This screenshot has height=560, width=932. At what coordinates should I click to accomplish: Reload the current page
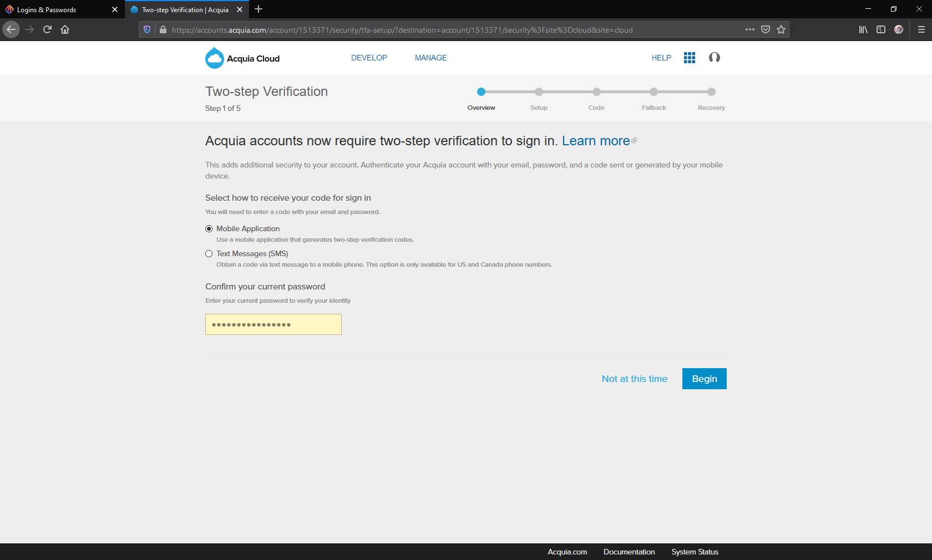coord(47,29)
